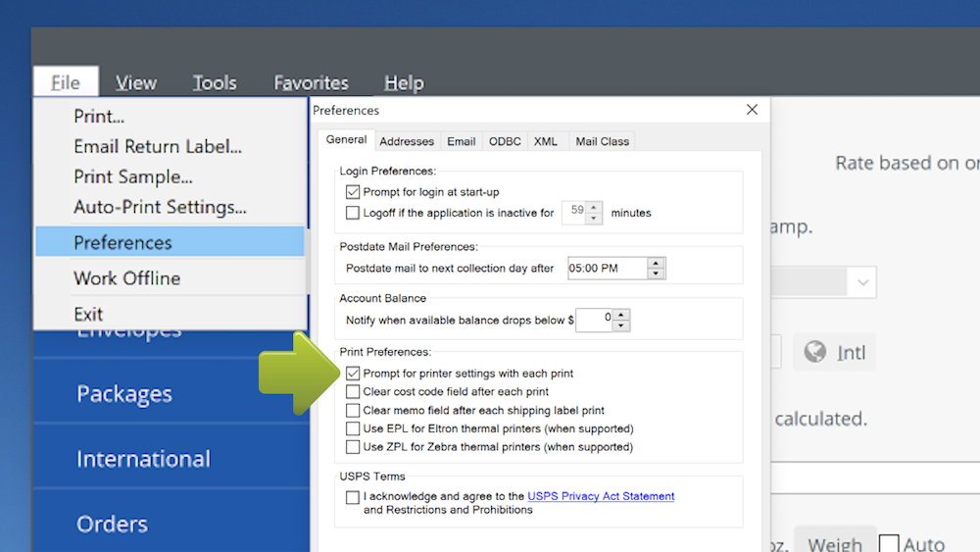Increase inactive logoff minutes with up arrow
The width and height of the screenshot is (980, 552).
(x=594, y=207)
